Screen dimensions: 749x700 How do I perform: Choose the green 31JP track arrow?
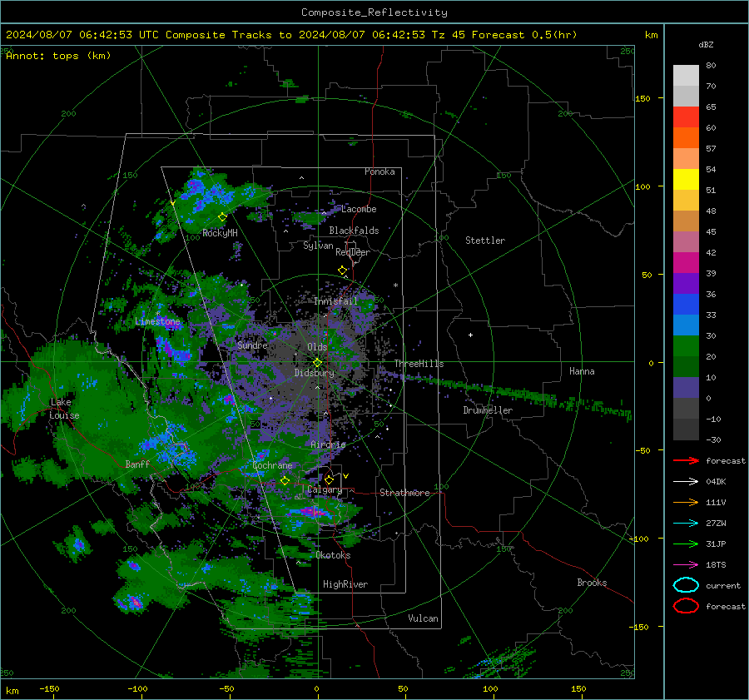point(686,544)
